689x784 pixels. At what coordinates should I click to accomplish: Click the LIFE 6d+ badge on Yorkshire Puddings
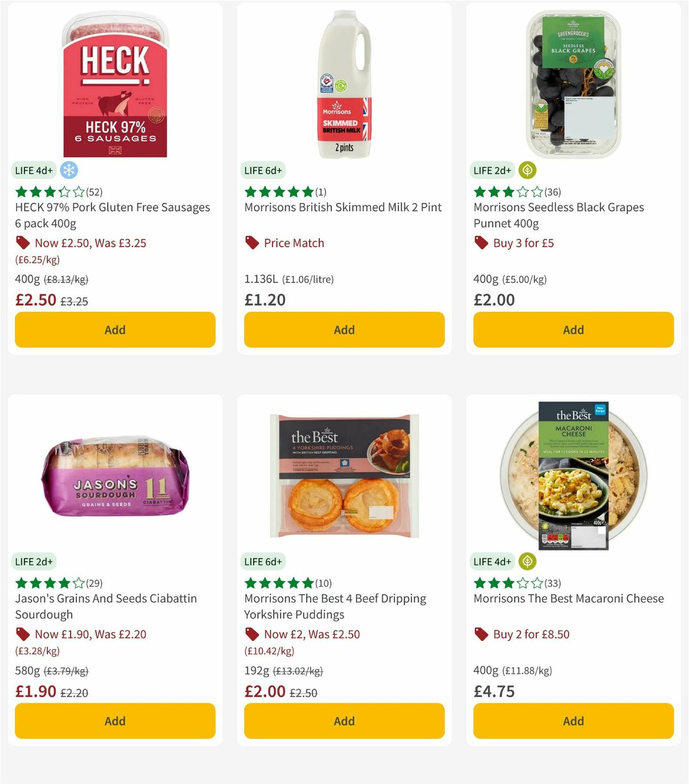click(x=264, y=561)
